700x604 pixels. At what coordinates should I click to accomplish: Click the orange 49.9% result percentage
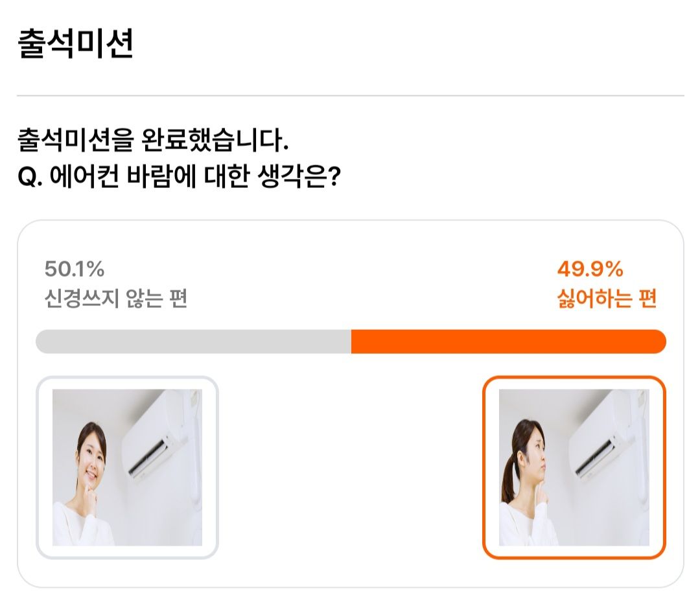point(590,269)
